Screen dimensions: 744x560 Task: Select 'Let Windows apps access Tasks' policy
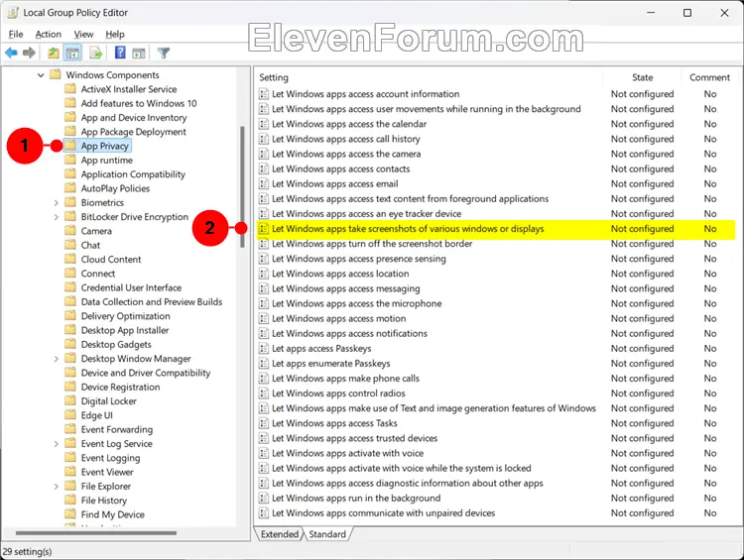click(334, 423)
